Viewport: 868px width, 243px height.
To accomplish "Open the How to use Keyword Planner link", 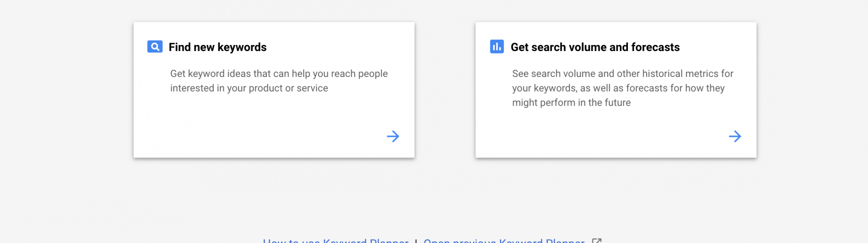I will (335, 241).
